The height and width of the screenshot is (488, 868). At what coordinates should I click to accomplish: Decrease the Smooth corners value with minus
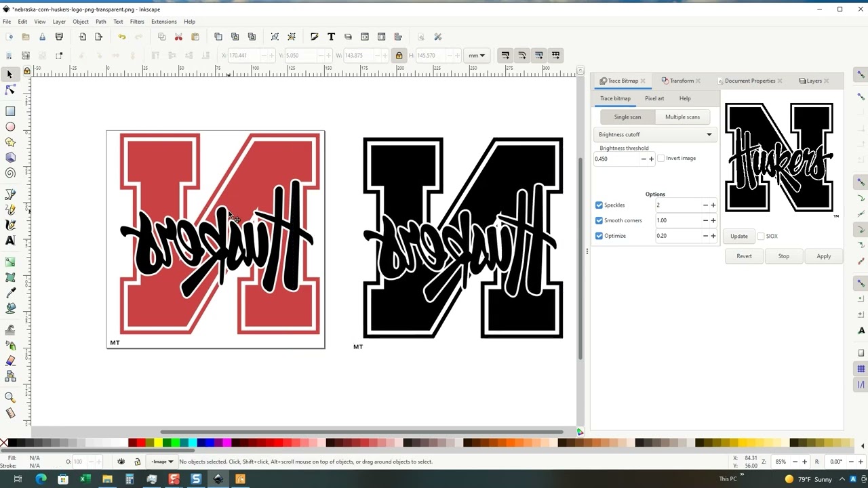coord(705,220)
